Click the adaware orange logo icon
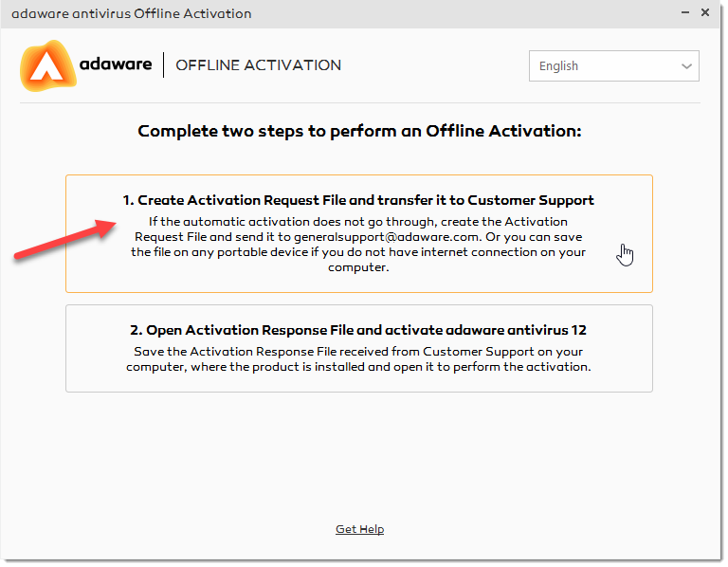Image resolution: width=728 pixels, height=567 pixels. 47,66
